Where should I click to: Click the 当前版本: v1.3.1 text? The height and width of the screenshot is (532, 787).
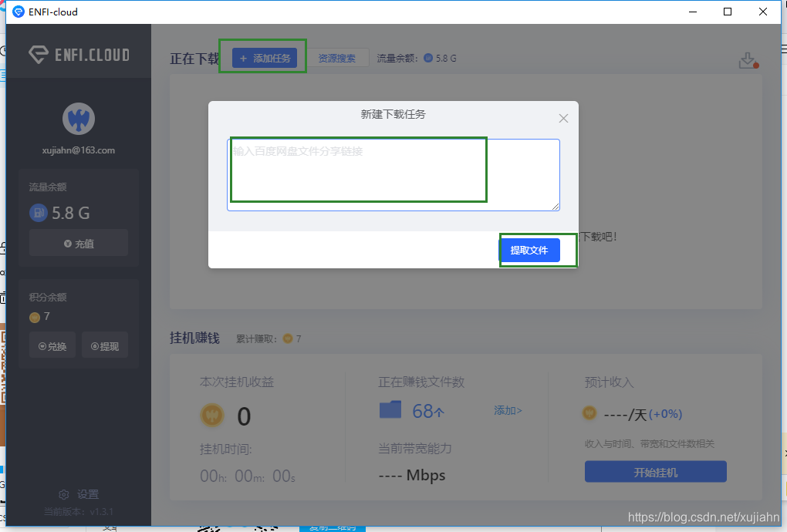pyautogui.click(x=78, y=512)
